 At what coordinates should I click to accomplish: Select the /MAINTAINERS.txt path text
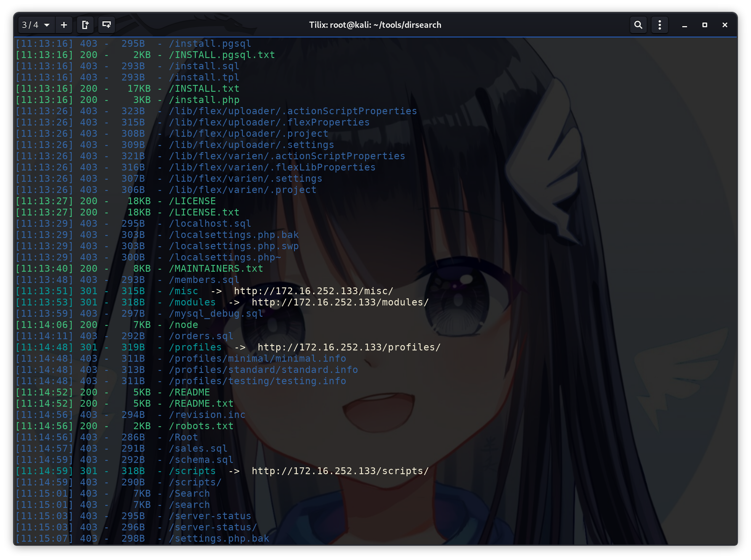216,268
